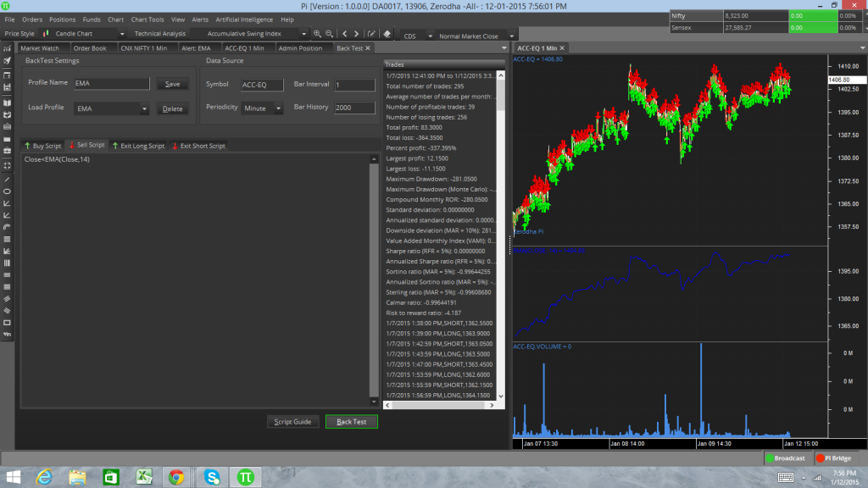
Task: Click the Save profile button
Action: click(172, 84)
